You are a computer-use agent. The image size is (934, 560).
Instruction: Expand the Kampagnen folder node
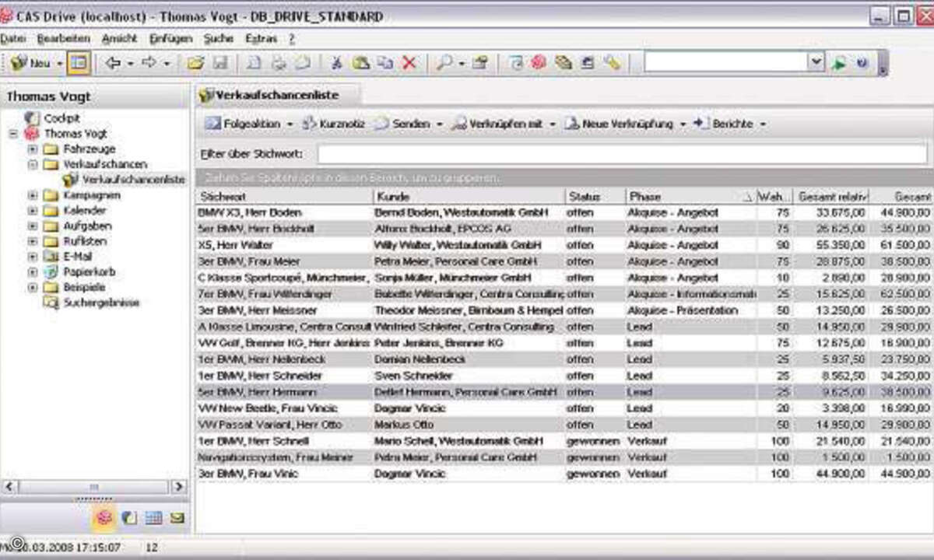[32, 195]
